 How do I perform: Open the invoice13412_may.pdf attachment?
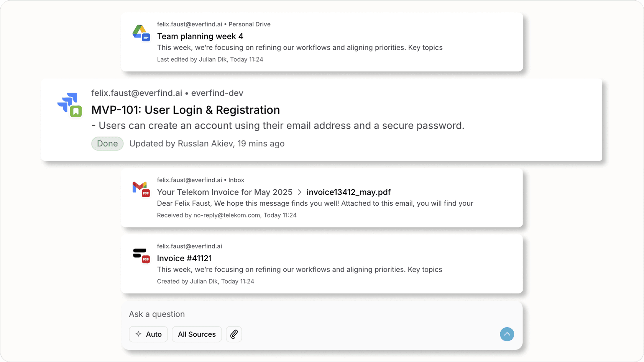point(348,192)
